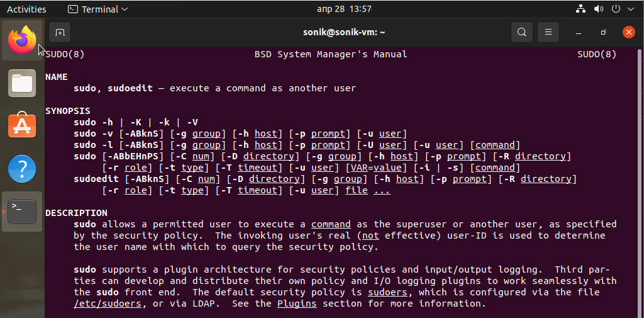Open the power icon system menu

click(x=616, y=9)
